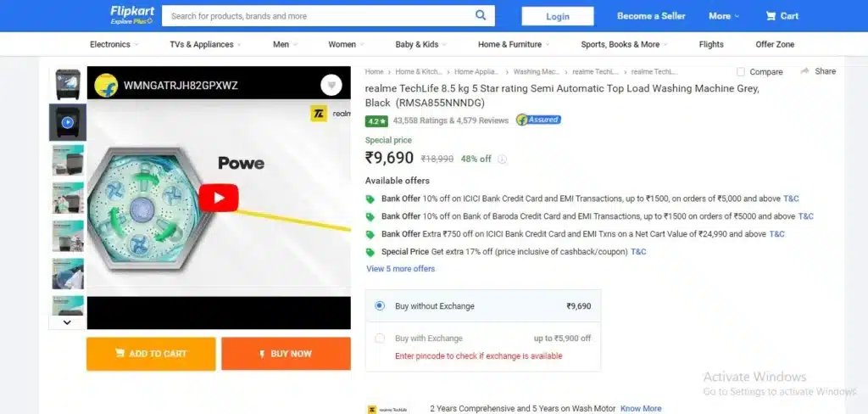Expand the Electronics category menu
Viewport: 868px width, 414px height.
pos(114,44)
